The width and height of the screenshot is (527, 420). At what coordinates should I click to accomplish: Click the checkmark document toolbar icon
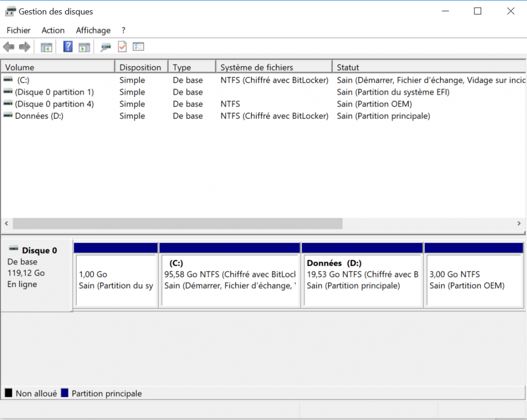121,46
